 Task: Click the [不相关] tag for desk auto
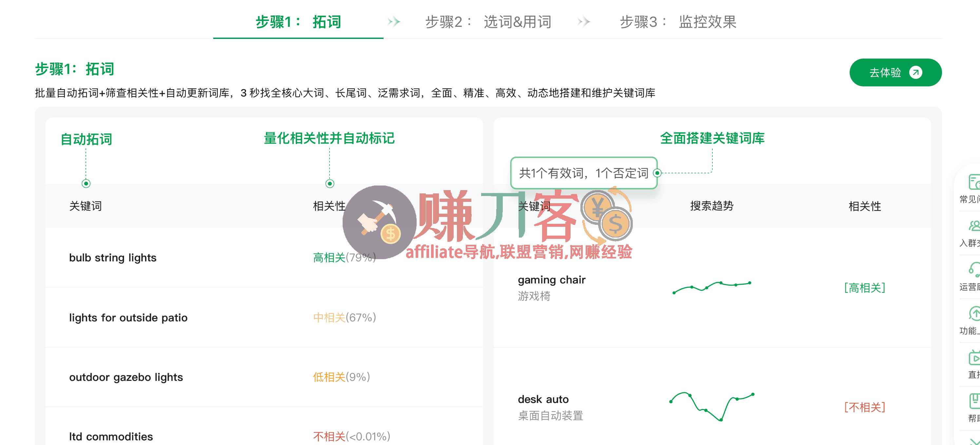864,407
